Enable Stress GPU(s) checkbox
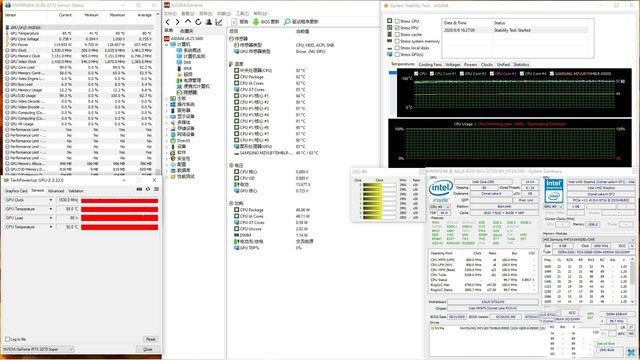Screen dimensions: 640x360 pyautogui.click(x=397, y=54)
